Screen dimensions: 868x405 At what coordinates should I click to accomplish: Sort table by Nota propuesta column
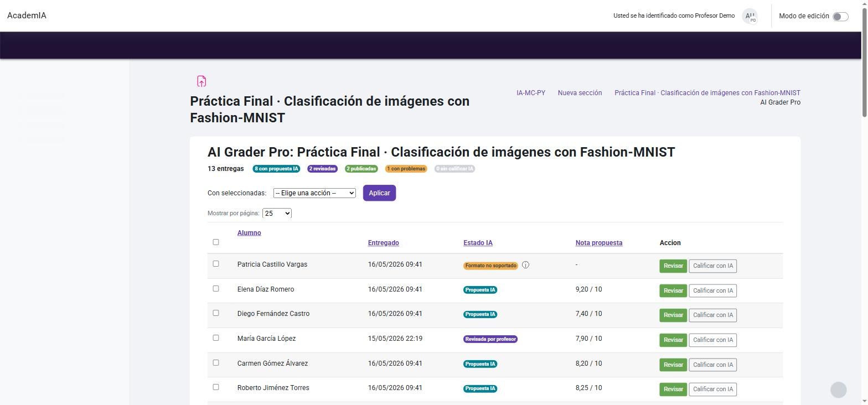click(x=599, y=243)
